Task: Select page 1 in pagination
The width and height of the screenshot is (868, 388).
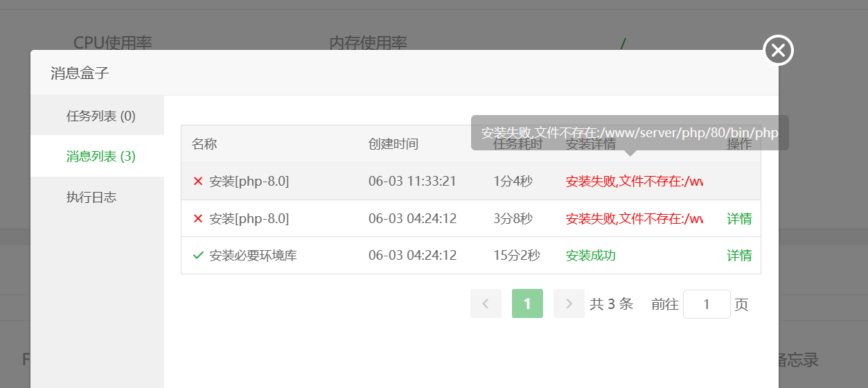Action: click(527, 303)
